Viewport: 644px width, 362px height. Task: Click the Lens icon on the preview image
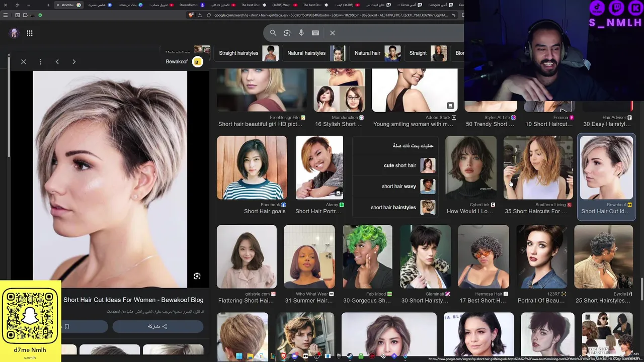tap(197, 276)
